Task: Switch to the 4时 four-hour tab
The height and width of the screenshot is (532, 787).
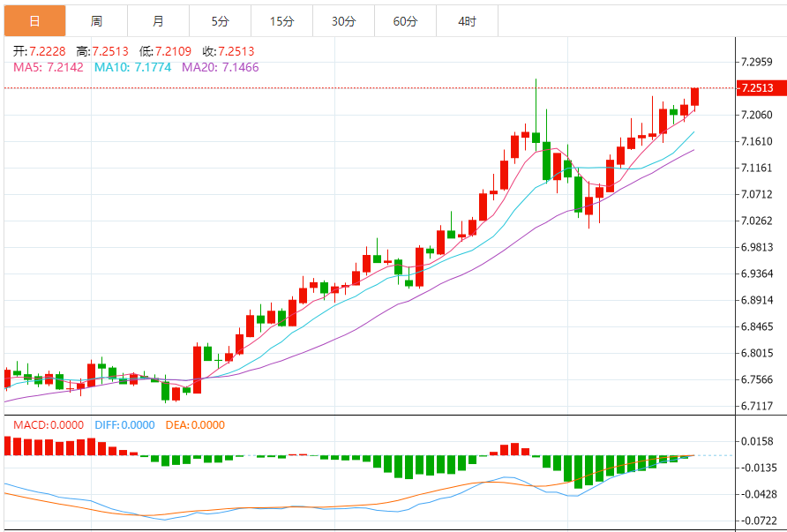Action: (467, 21)
